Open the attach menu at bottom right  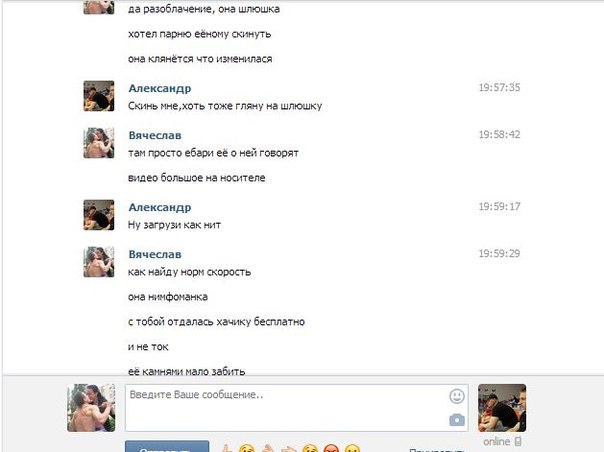click(436, 450)
